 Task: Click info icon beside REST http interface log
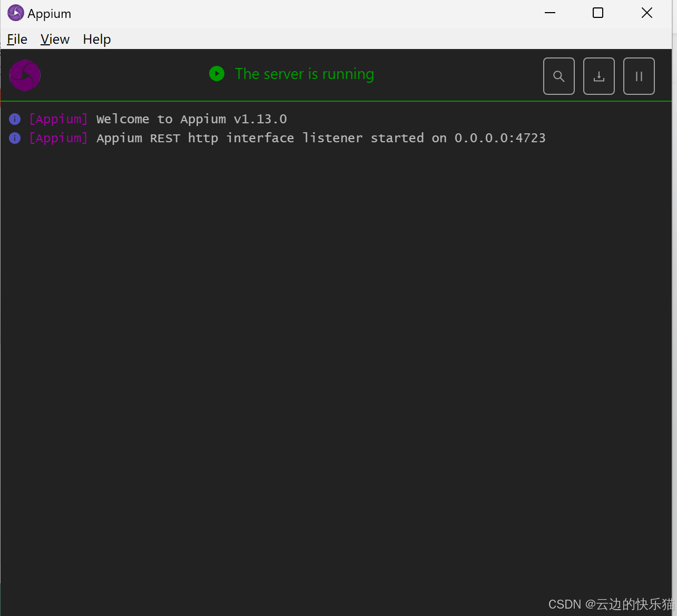click(x=15, y=138)
